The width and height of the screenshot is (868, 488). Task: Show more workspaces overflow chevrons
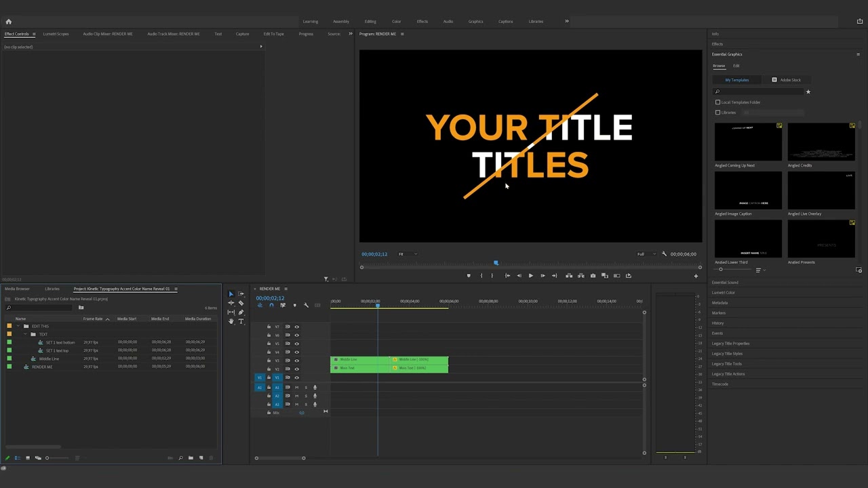pyautogui.click(x=567, y=21)
